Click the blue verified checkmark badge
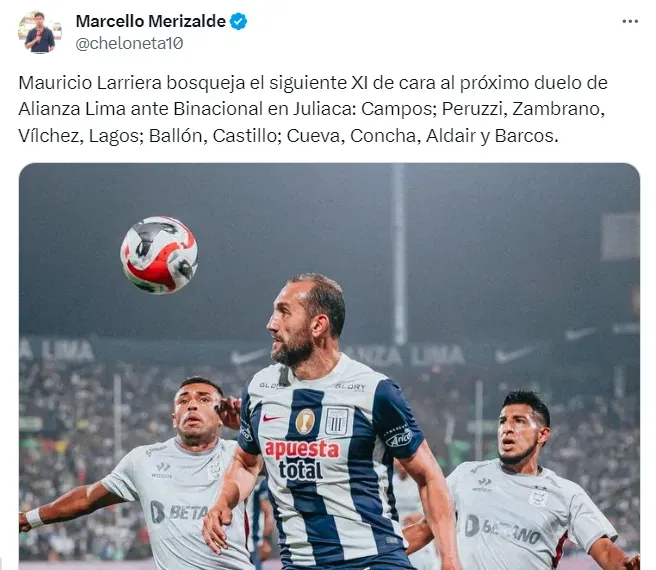The image size is (656, 570). tap(238, 21)
